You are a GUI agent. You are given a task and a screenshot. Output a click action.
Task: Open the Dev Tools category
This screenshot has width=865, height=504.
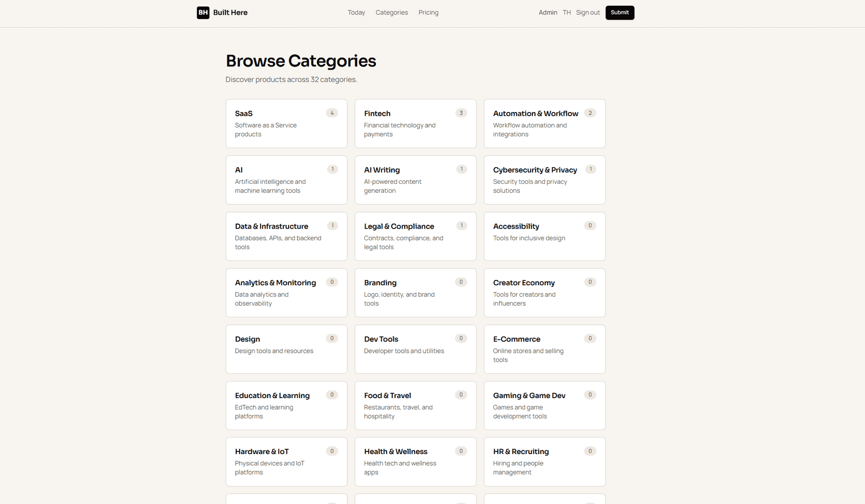[x=415, y=350]
